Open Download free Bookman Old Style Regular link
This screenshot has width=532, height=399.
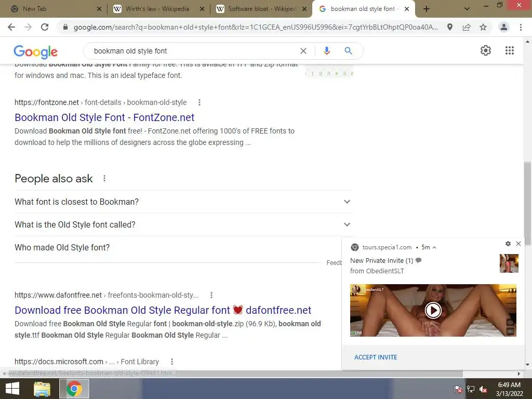(163, 310)
